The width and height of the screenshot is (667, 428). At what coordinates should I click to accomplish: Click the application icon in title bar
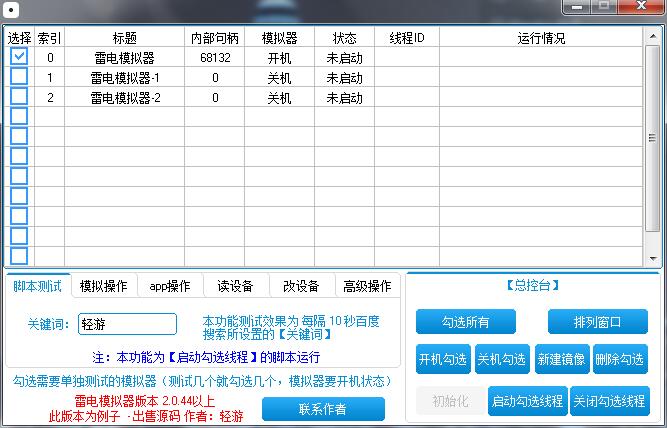click(x=11, y=9)
